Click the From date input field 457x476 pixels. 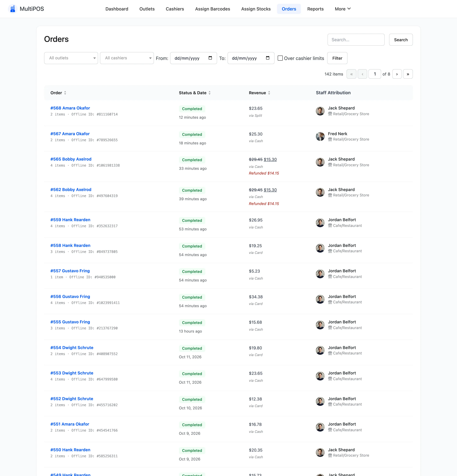click(x=194, y=58)
